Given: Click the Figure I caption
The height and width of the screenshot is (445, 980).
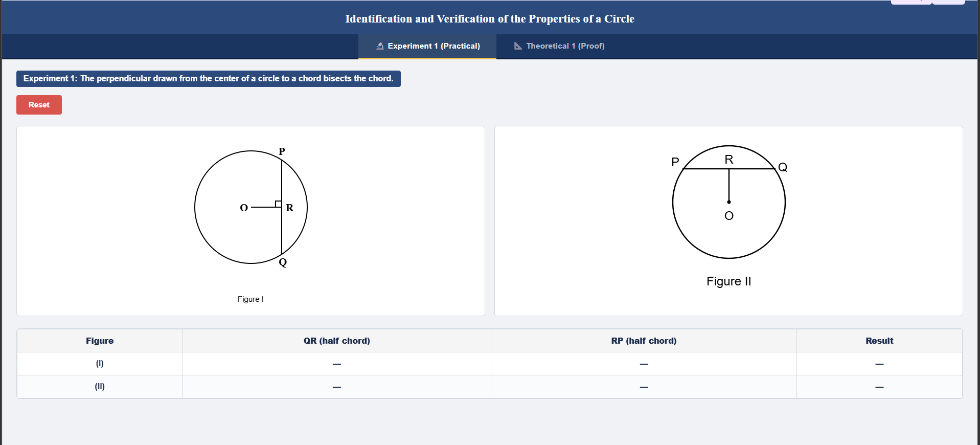Looking at the screenshot, I should 250,299.
